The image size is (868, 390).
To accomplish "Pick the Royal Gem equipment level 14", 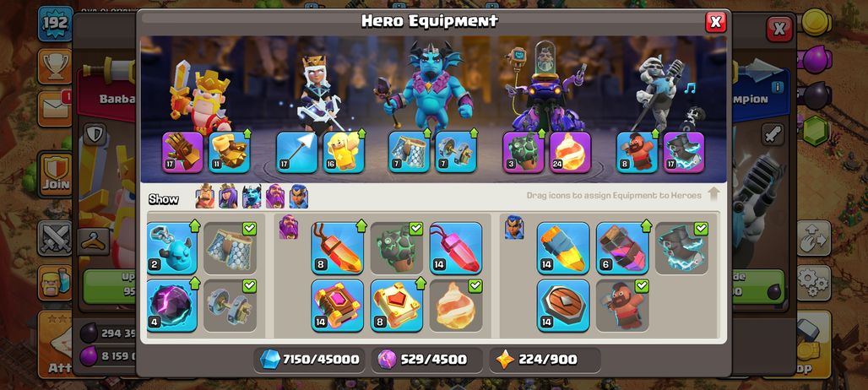I will point(456,248).
